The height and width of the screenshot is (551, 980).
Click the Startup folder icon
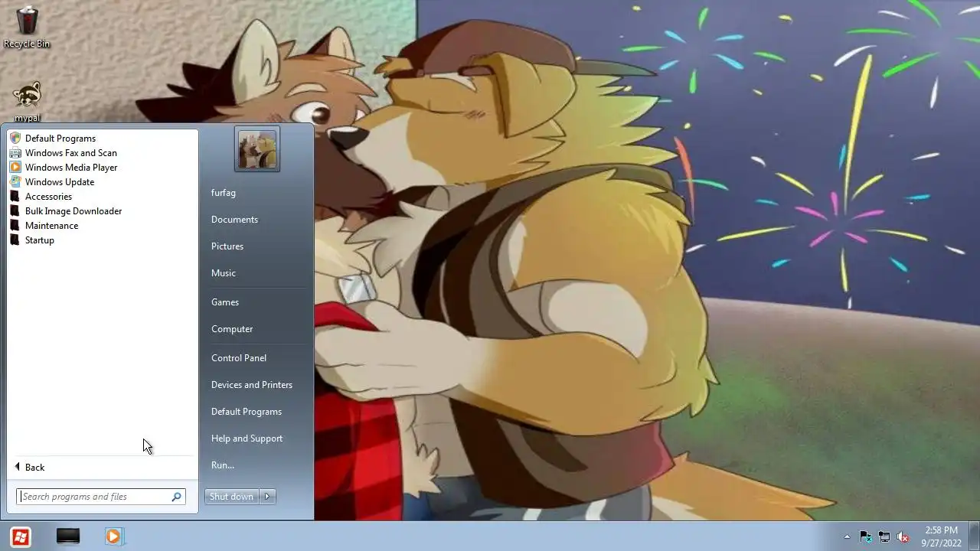[x=15, y=240]
